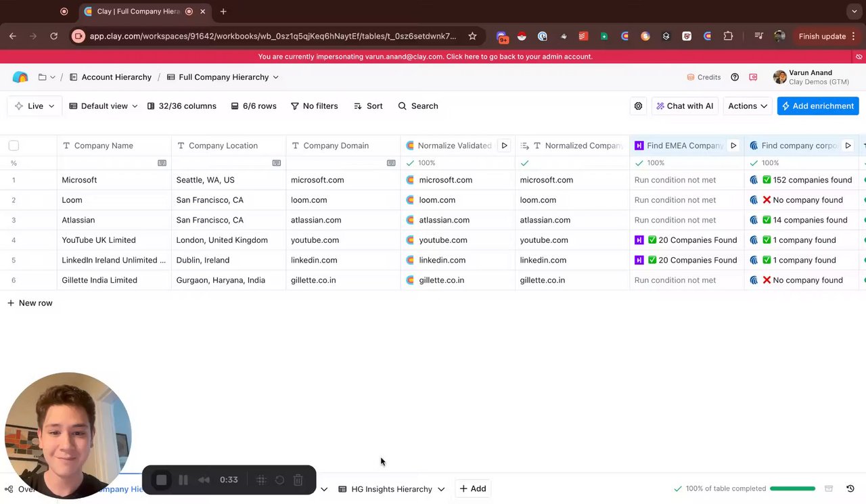Viewport: 866px width, 504px height.
Task: Open the No filters menu
Action: (314, 106)
